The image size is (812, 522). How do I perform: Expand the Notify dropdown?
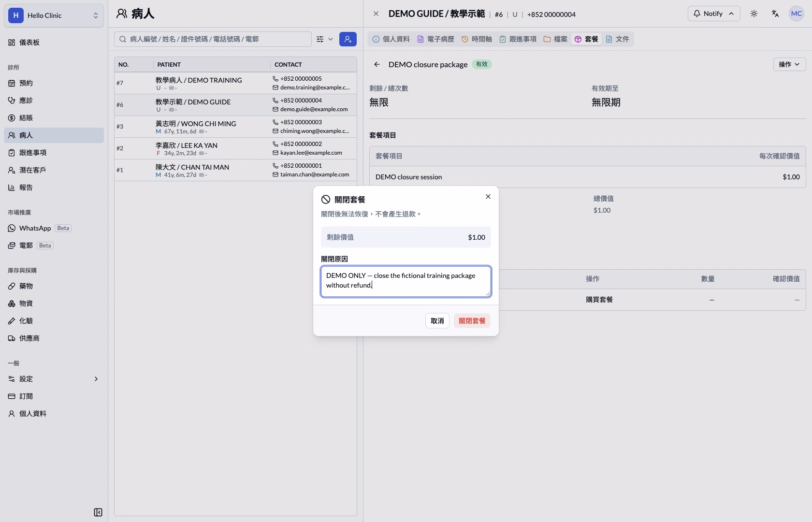[x=713, y=14]
